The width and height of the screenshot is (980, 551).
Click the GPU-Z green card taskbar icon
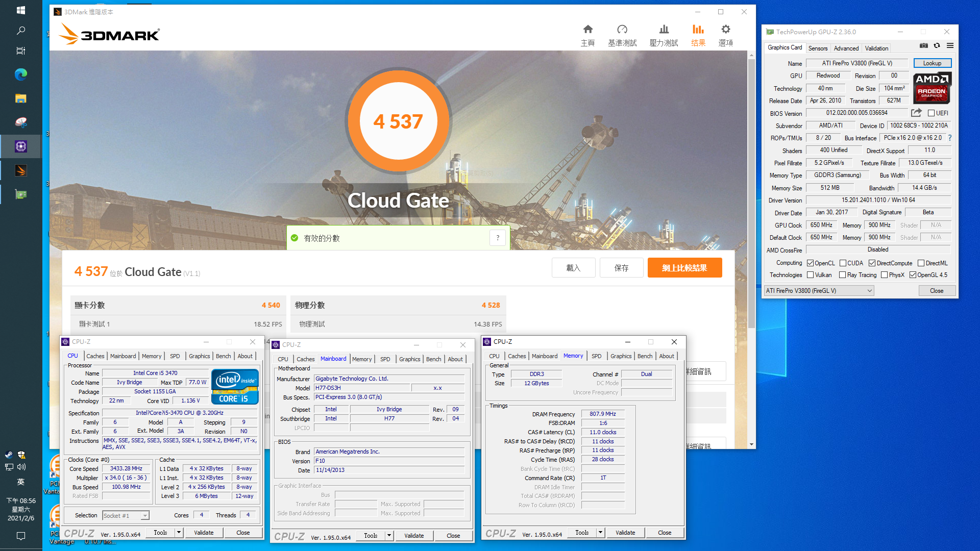coord(21,194)
